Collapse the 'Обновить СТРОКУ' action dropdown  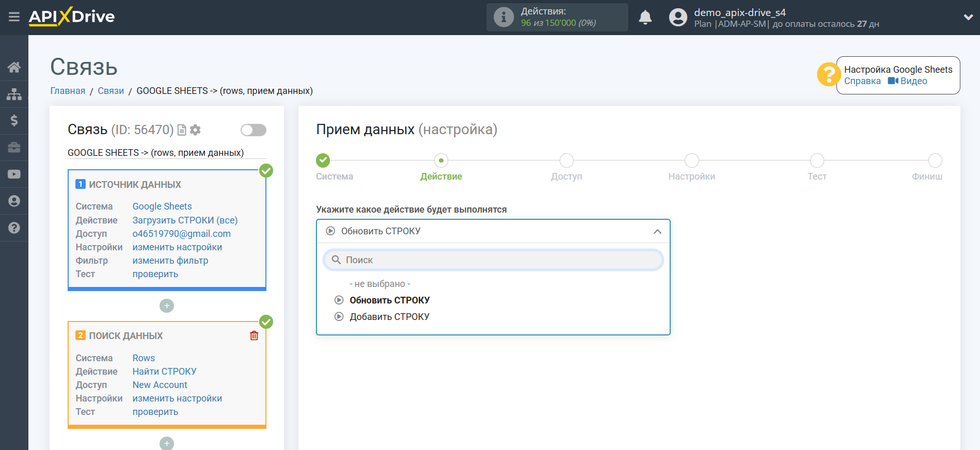point(657,231)
